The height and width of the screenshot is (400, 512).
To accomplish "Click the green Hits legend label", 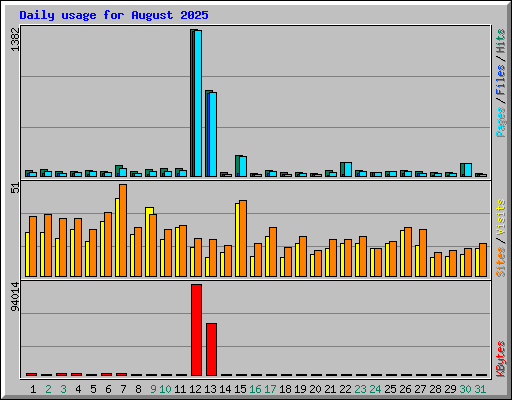I will pyautogui.click(x=501, y=41).
